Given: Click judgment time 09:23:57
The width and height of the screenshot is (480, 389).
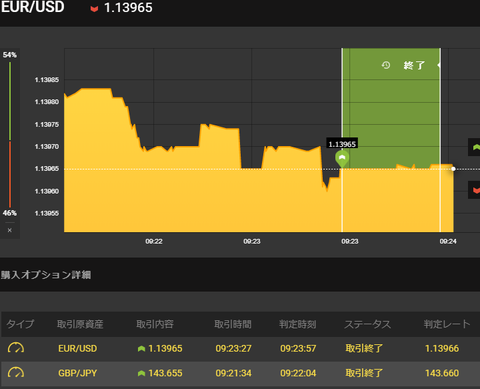Looking at the screenshot, I should (298, 349).
